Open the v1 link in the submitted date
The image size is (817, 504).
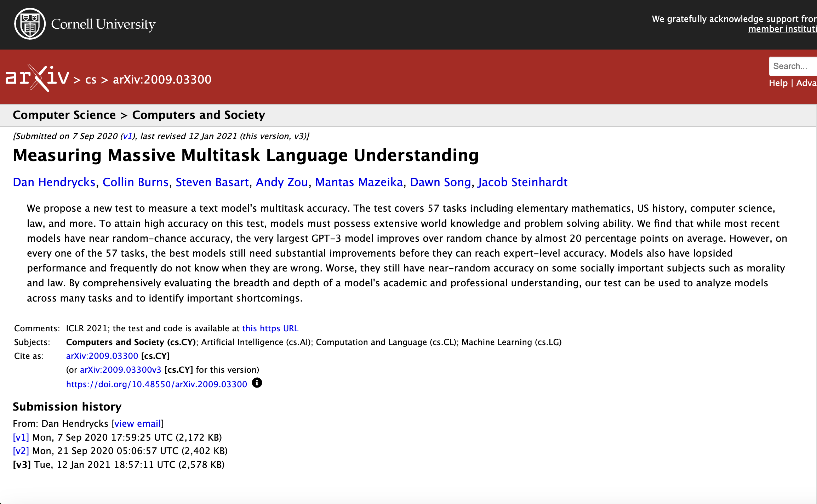[x=127, y=136]
